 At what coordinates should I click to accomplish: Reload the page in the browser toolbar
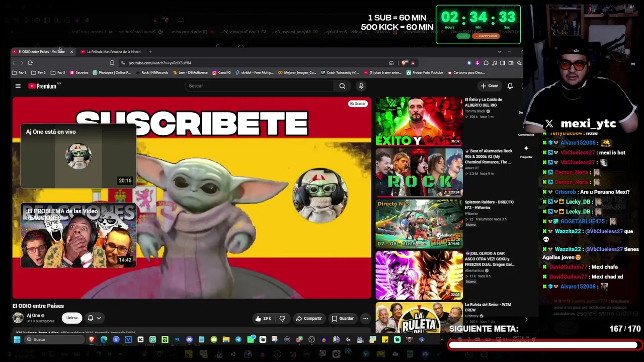pyautogui.click(x=30, y=63)
